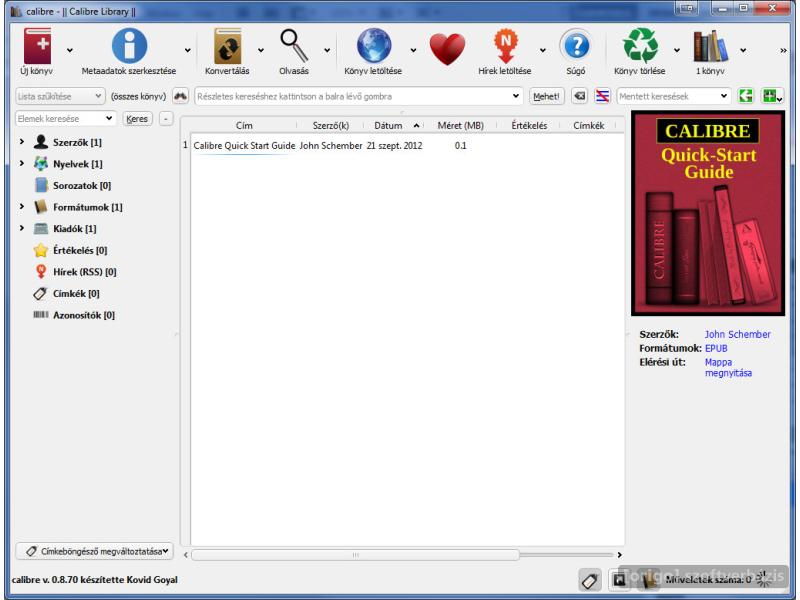The height and width of the screenshot is (600, 800).
Task: Click the binoculars advanced search icon
Action: [x=181, y=96]
